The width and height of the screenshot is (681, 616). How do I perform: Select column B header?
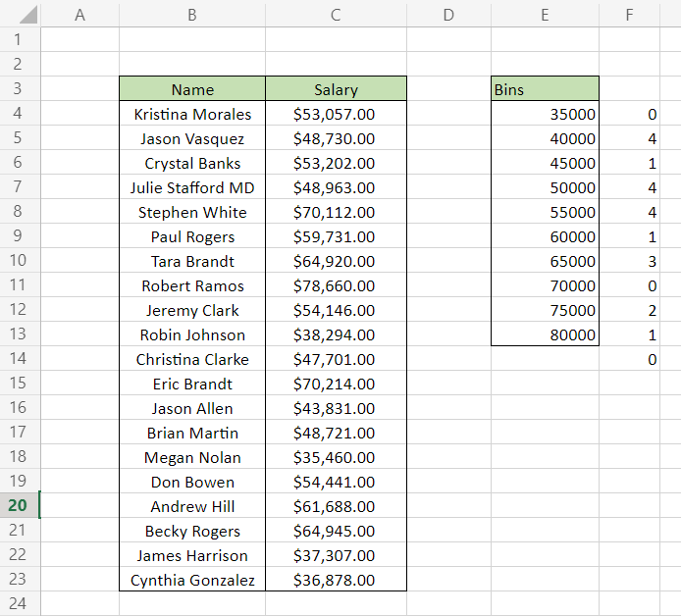pyautogui.click(x=192, y=15)
